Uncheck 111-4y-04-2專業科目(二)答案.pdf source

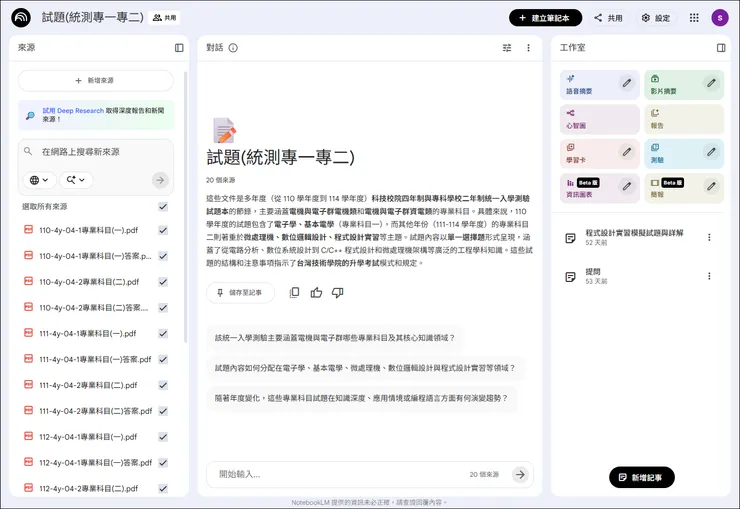point(163,411)
